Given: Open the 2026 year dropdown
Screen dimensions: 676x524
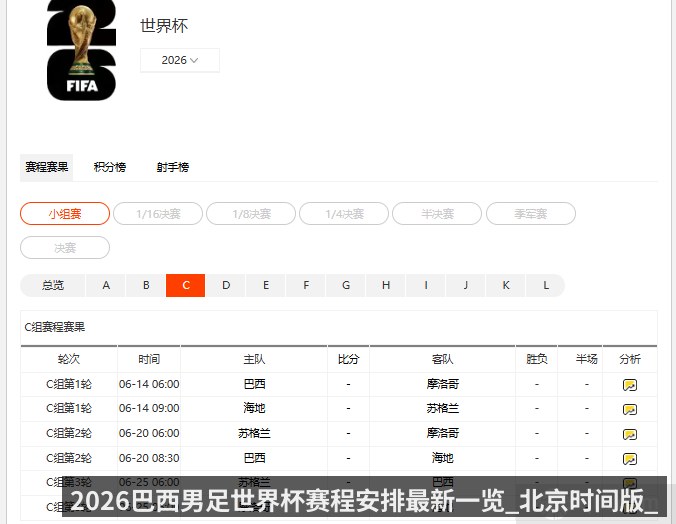Looking at the screenshot, I should [x=180, y=60].
